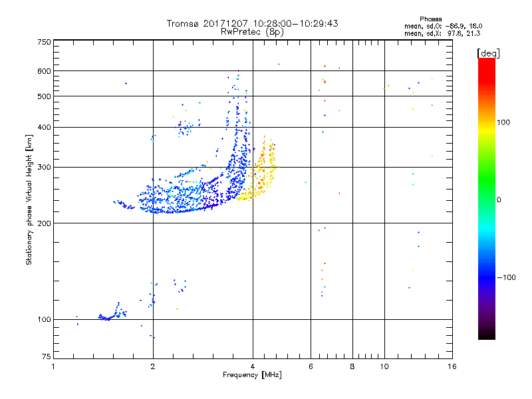The height and width of the screenshot is (399, 532).
Task: Click the y-axis tick label '75'
Action: coord(47,356)
